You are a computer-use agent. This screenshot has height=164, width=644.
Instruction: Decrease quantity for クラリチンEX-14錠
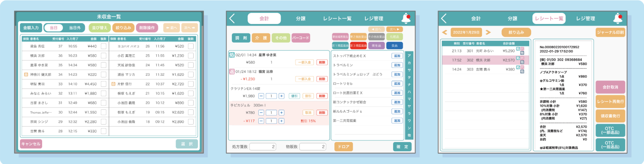tap(261, 96)
